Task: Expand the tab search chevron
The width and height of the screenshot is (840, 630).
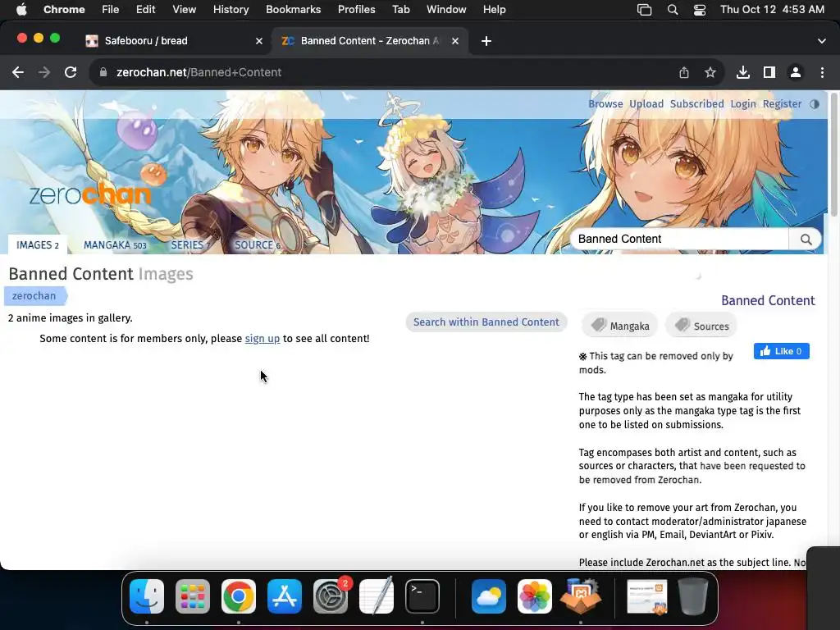Action: pyautogui.click(x=822, y=41)
